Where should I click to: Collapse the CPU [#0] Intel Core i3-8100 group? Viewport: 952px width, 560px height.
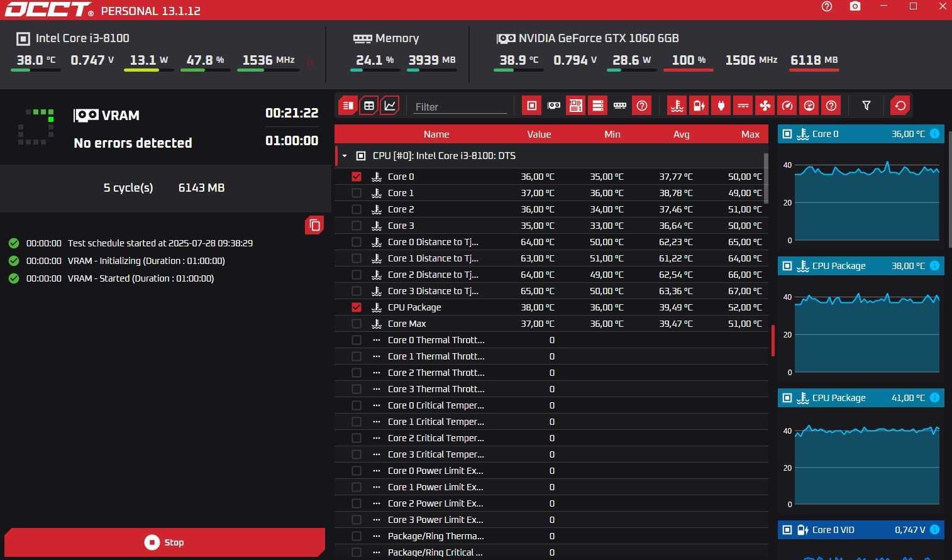pos(345,156)
